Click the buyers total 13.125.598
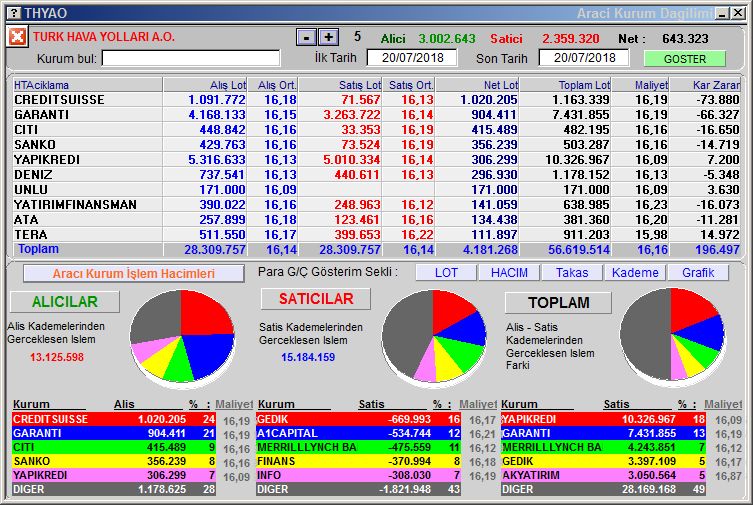The height and width of the screenshot is (505, 753). click(x=57, y=357)
